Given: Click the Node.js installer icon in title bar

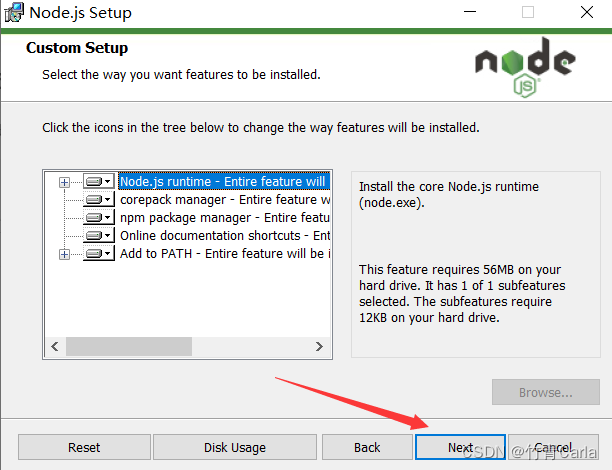Looking at the screenshot, I should [x=14, y=12].
